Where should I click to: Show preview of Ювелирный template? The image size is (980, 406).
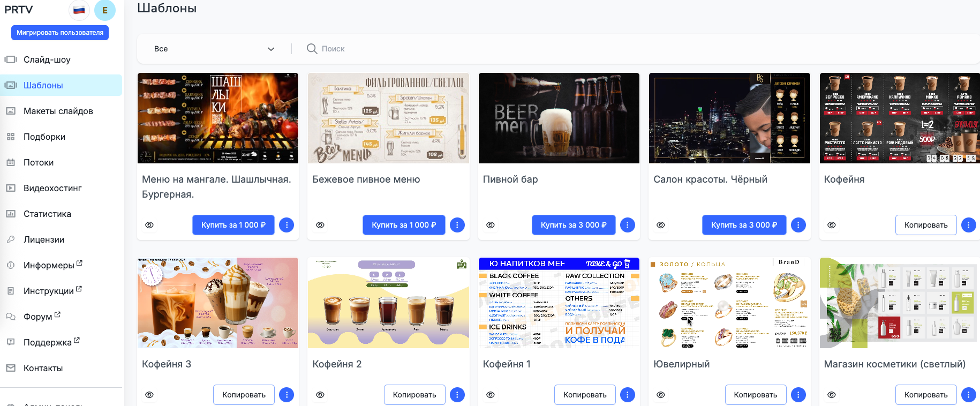coord(661,395)
